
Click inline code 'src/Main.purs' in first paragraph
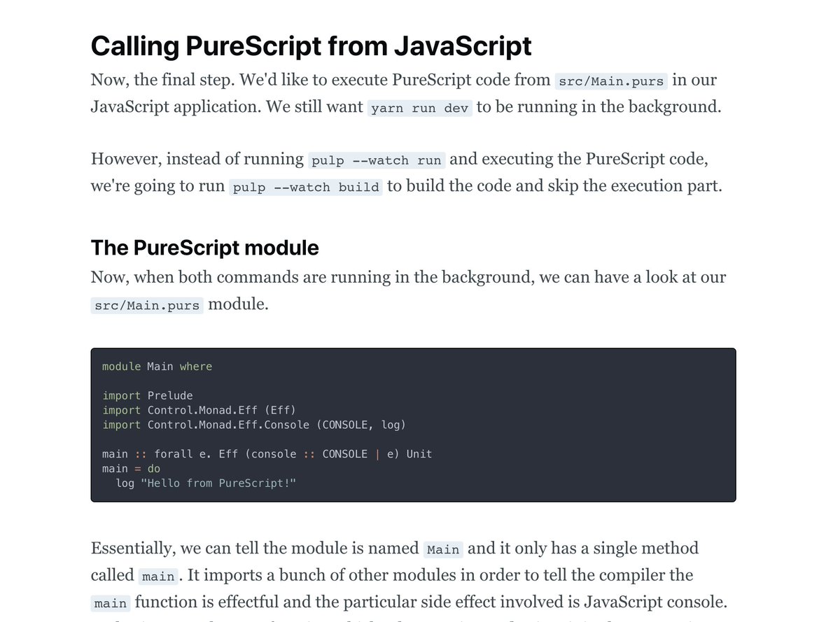coord(611,81)
